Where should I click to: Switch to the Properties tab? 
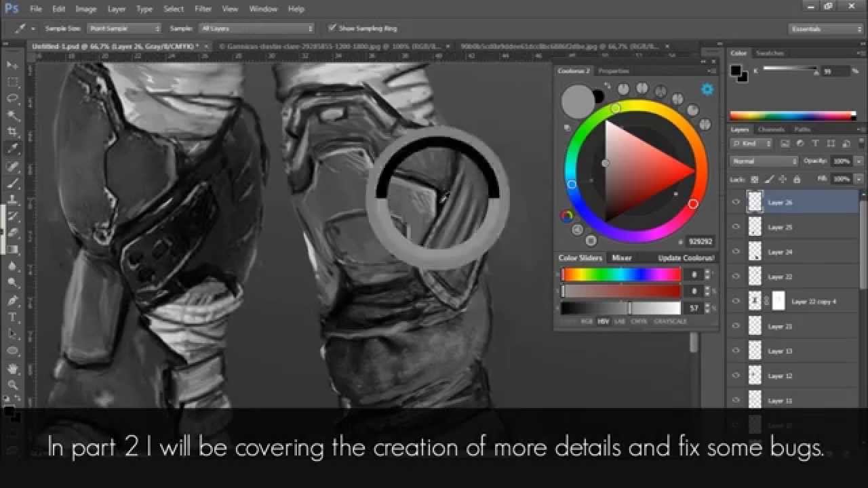click(x=614, y=70)
